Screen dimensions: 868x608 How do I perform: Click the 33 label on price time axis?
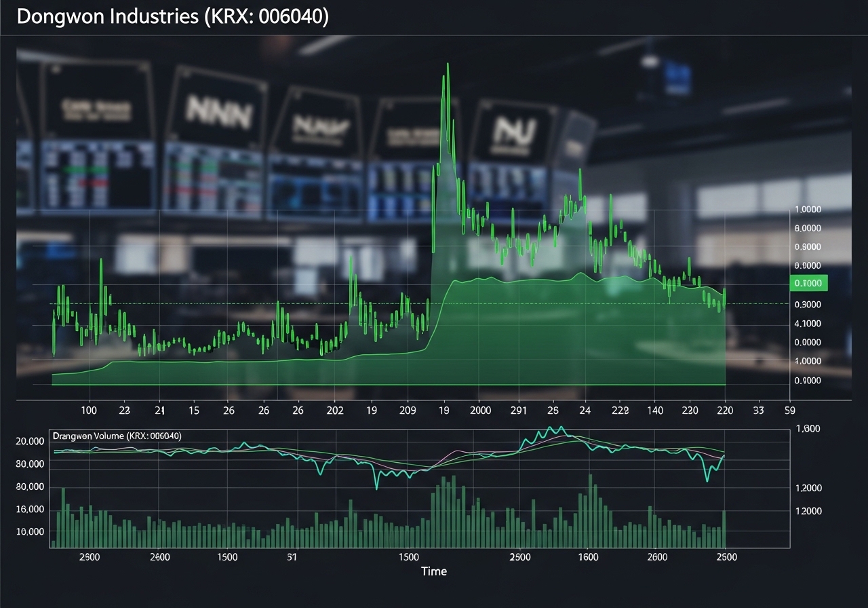(759, 411)
